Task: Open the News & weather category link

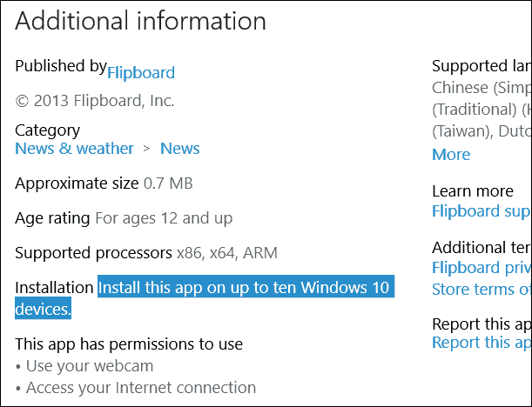Action: [74, 149]
